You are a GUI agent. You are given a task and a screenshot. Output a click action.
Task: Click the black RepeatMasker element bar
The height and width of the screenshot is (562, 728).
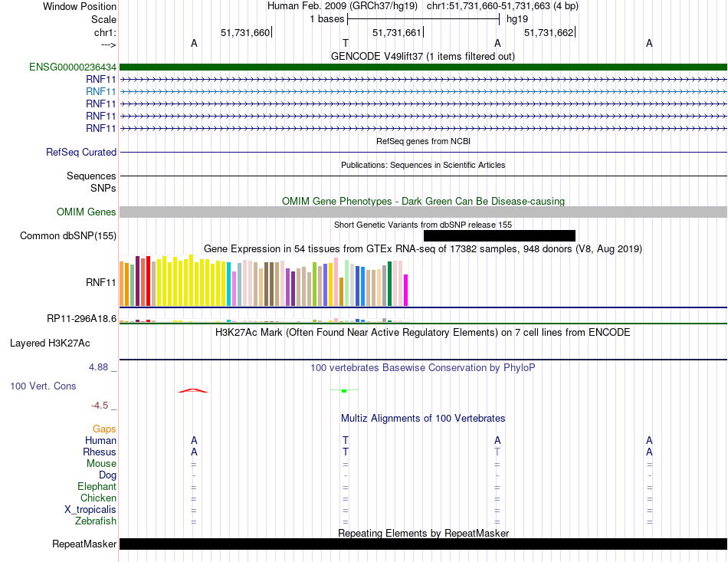[x=423, y=544]
